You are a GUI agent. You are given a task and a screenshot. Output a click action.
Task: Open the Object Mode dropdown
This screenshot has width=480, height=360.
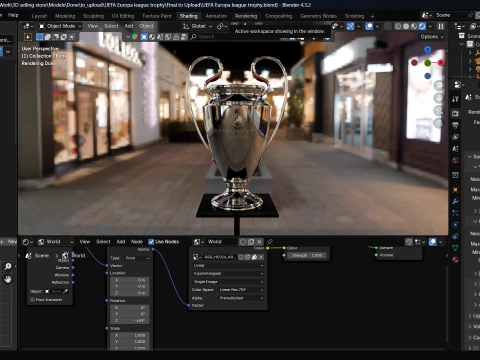pyautogui.click(x=60, y=26)
